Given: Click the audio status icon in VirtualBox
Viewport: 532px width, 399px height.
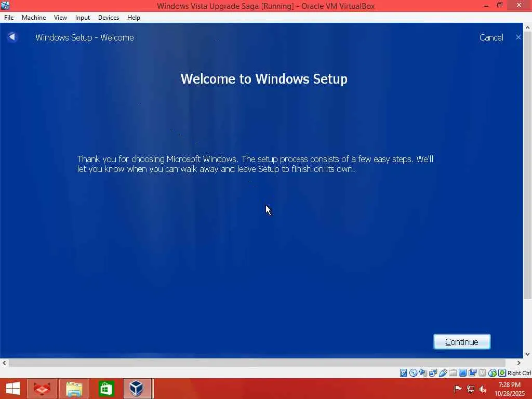Looking at the screenshot, I should [x=423, y=373].
